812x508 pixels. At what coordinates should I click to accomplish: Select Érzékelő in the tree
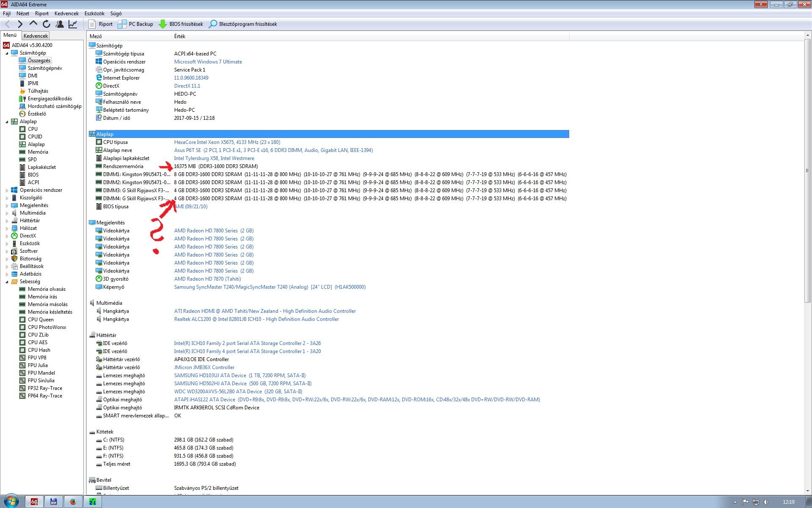pyautogui.click(x=37, y=114)
